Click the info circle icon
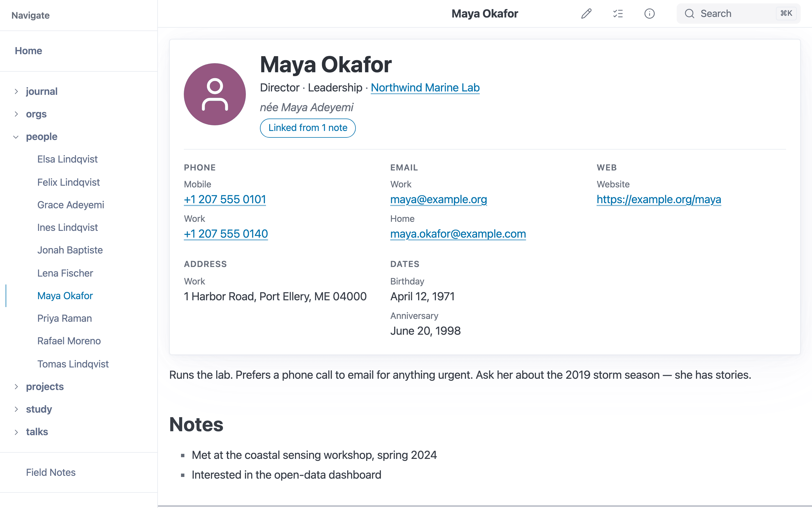 click(649, 14)
